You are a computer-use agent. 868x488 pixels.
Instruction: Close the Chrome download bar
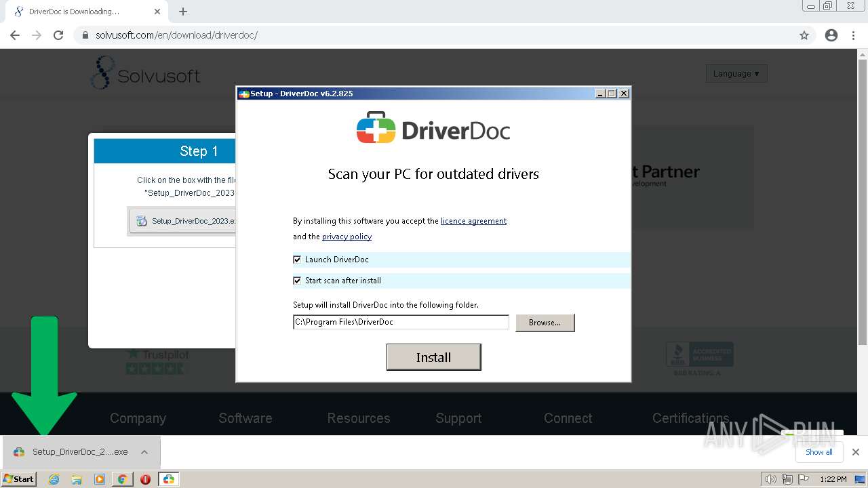click(x=856, y=452)
